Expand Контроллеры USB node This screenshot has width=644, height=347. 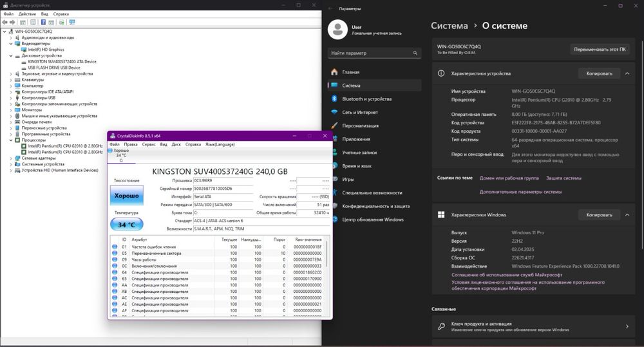point(11,98)
